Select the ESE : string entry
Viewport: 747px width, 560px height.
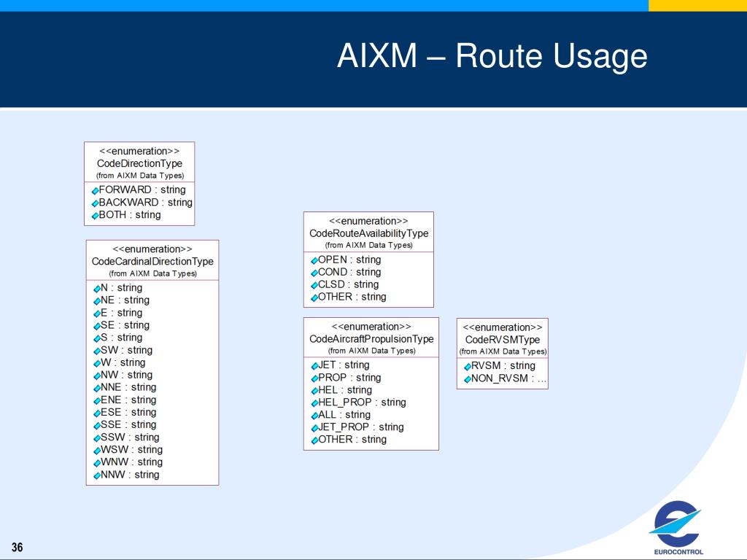[x=128, y=413]
